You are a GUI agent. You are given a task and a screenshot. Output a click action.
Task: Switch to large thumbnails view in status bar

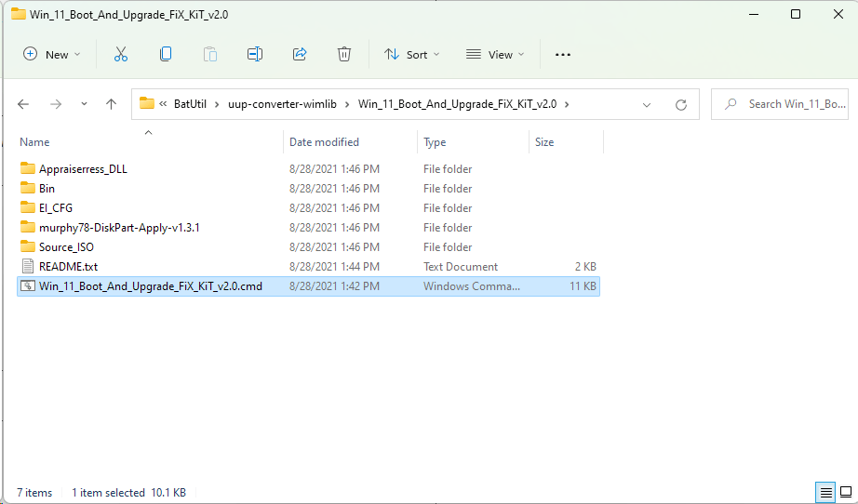[x=846, y=492]
